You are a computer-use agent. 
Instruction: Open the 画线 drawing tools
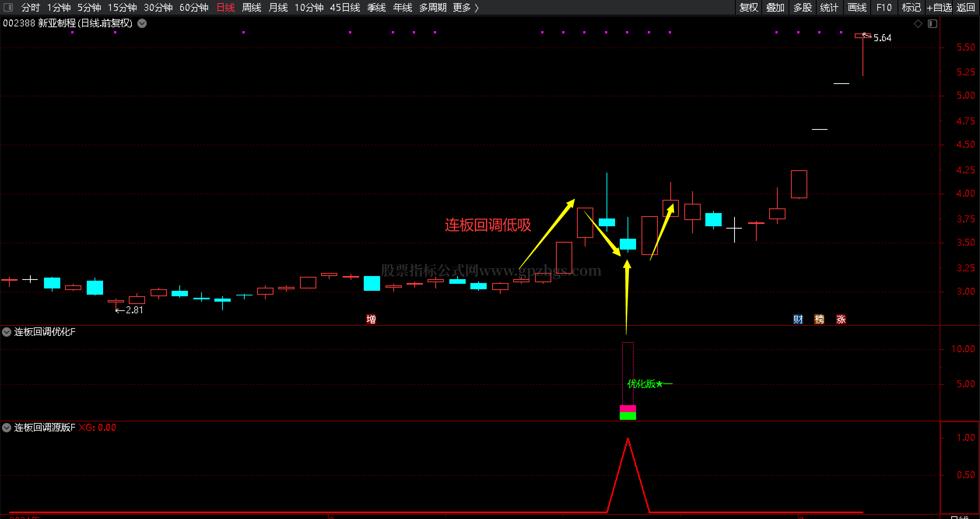pyautogui.click(x=857, y=7)
